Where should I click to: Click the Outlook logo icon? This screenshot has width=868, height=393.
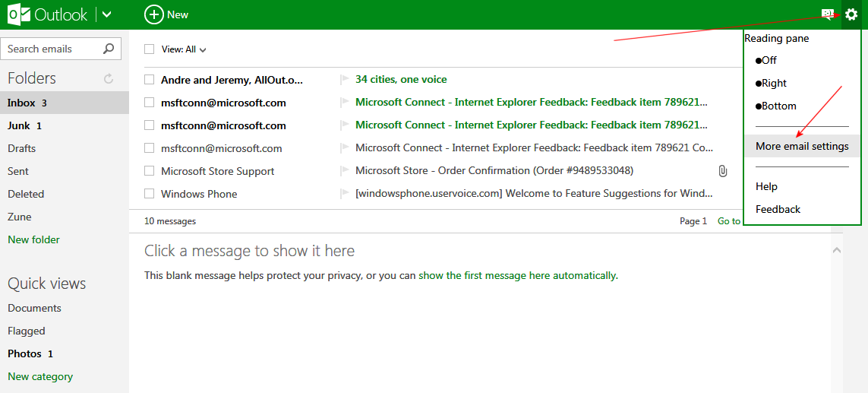coord(14,14)
